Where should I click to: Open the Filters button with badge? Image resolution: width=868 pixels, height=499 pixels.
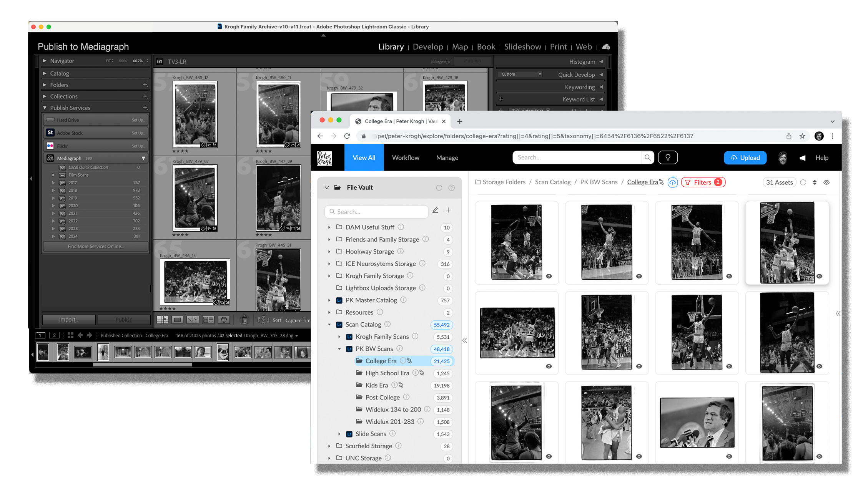coord(703,182)
